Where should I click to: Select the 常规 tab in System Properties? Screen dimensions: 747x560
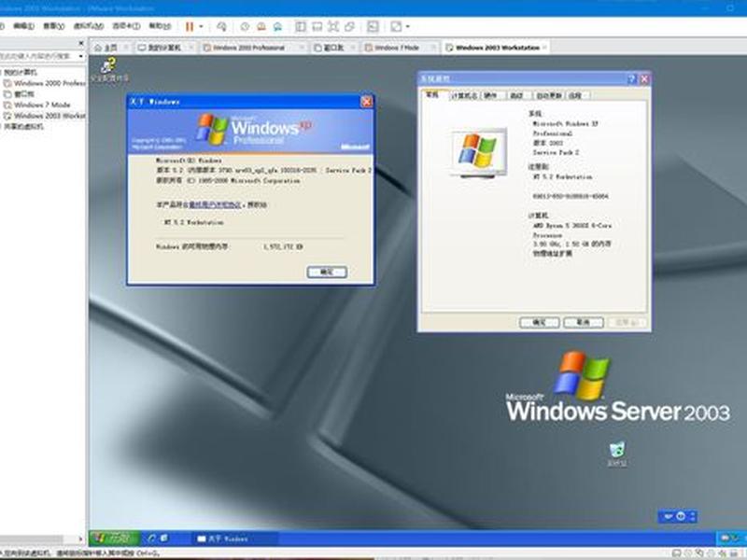click(432, 95)
